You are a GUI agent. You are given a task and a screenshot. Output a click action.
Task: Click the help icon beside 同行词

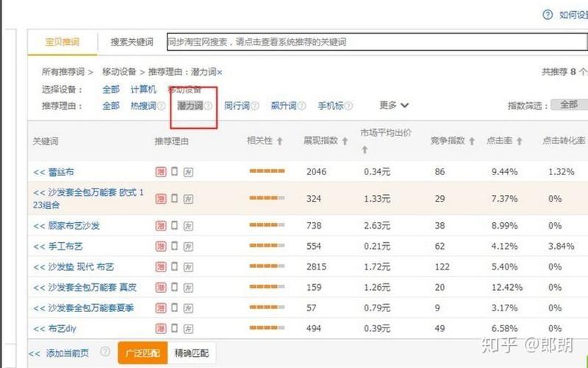254,106
